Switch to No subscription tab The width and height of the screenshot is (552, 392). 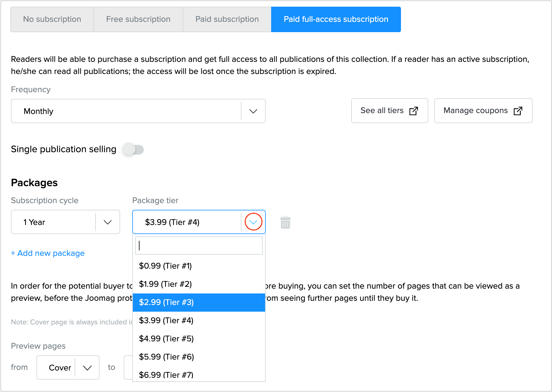pos(52,19)
